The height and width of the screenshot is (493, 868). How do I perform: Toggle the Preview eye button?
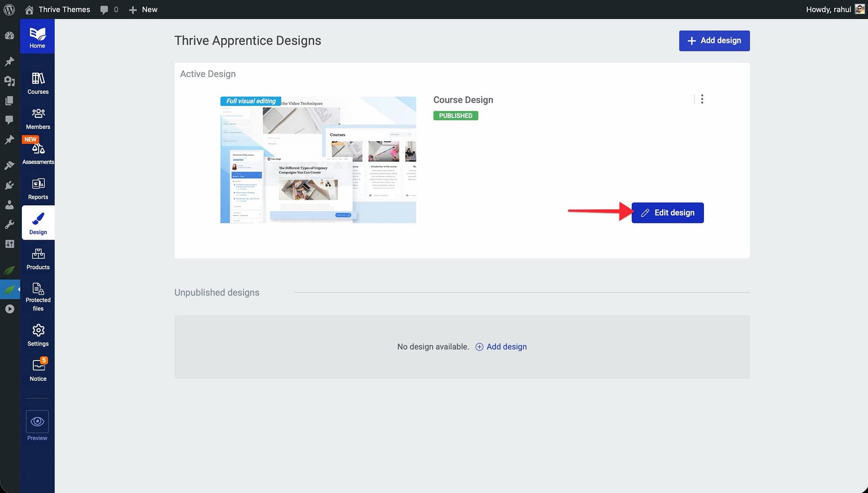[37, 421]
